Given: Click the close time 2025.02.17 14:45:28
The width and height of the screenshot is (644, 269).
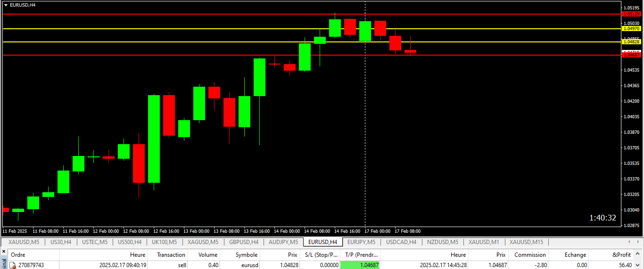Looking at the screenshot, I should point(443,265).
